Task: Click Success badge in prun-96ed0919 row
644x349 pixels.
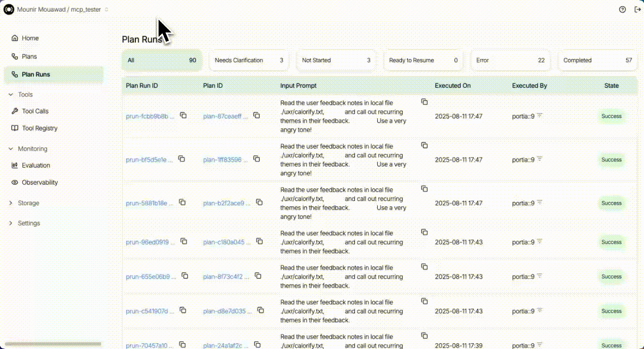Action: pyautogui.click(x=612, y=242)
